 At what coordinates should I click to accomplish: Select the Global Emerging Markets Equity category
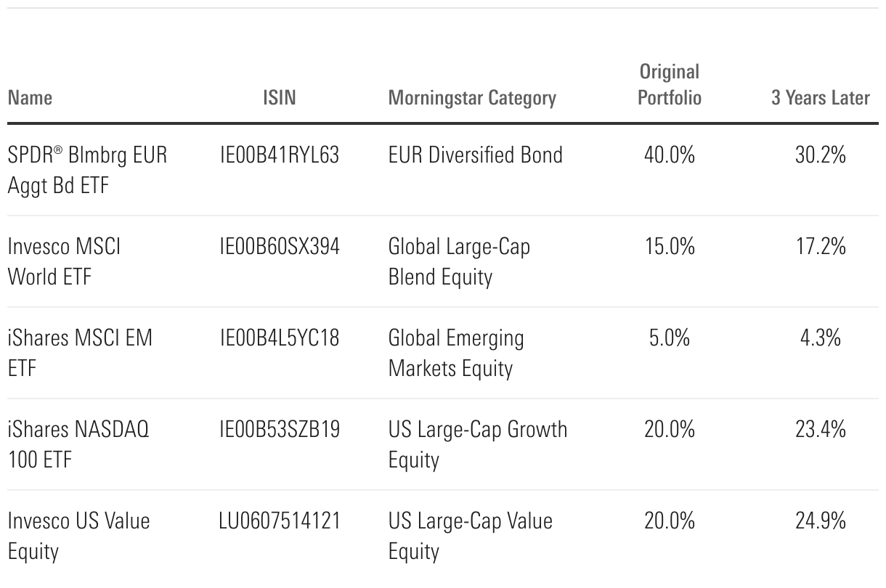(456, 353)
